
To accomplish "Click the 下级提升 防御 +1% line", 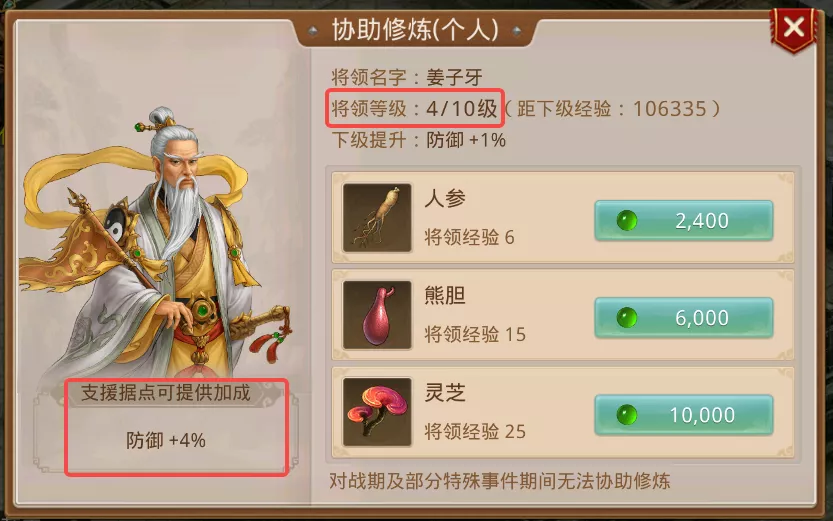I will [x=419, y=140].
